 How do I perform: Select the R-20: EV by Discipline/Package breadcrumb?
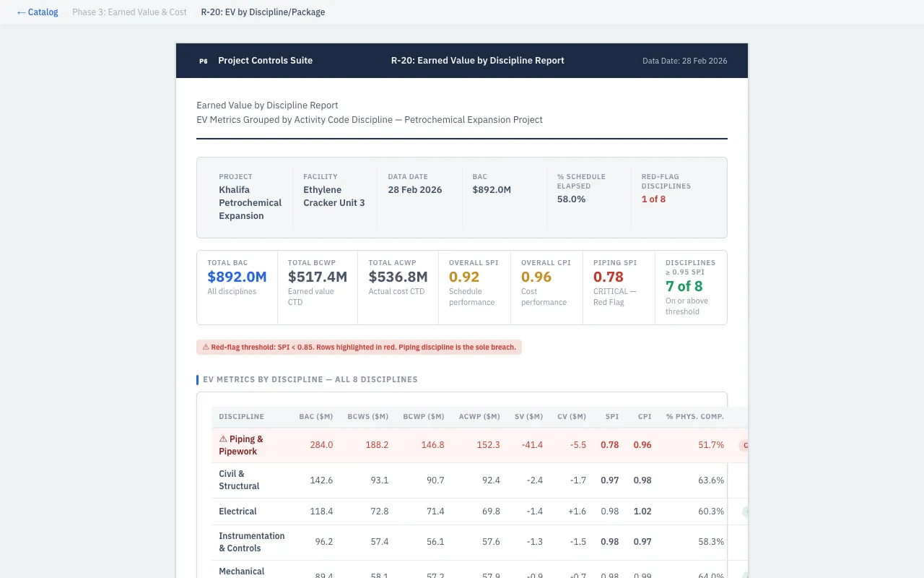[x=263, y=12]
